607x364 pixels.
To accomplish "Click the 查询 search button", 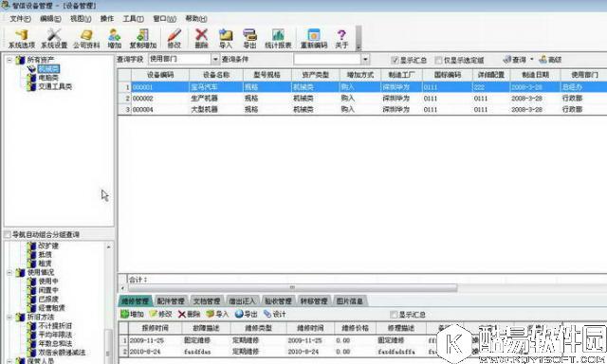I will (x=515, y=60).
